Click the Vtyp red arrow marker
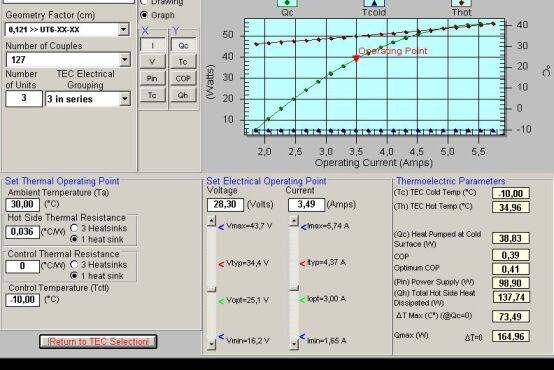 click(x=221, y=264)
